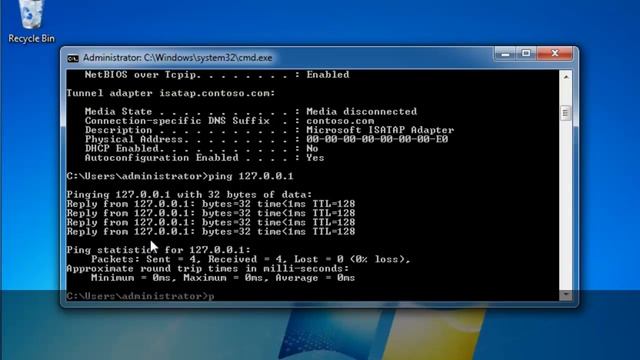Click the 'Recycle Bin' label text
The width and height of the screenshot is (640, 360).
coord(31,39)
